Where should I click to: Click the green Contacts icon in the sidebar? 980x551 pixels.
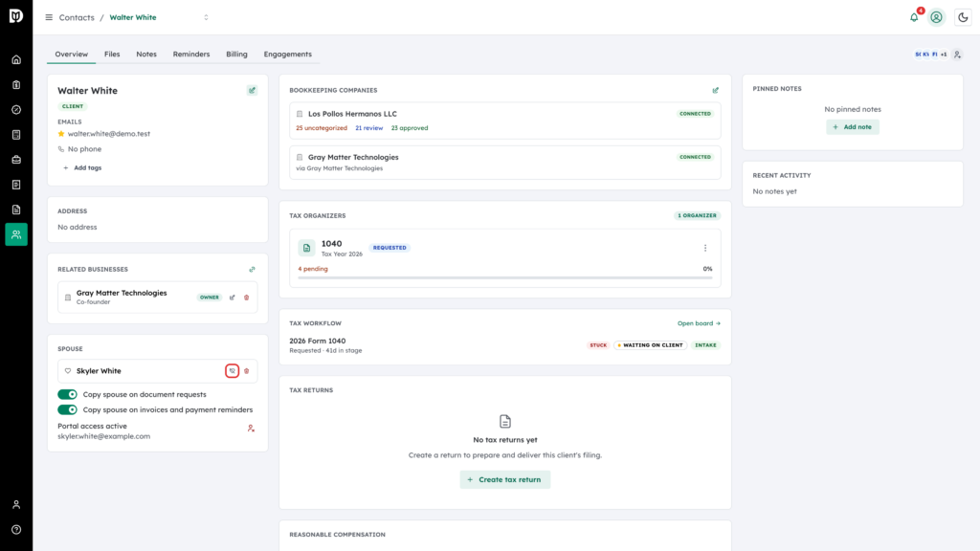(x=16, y=234)
